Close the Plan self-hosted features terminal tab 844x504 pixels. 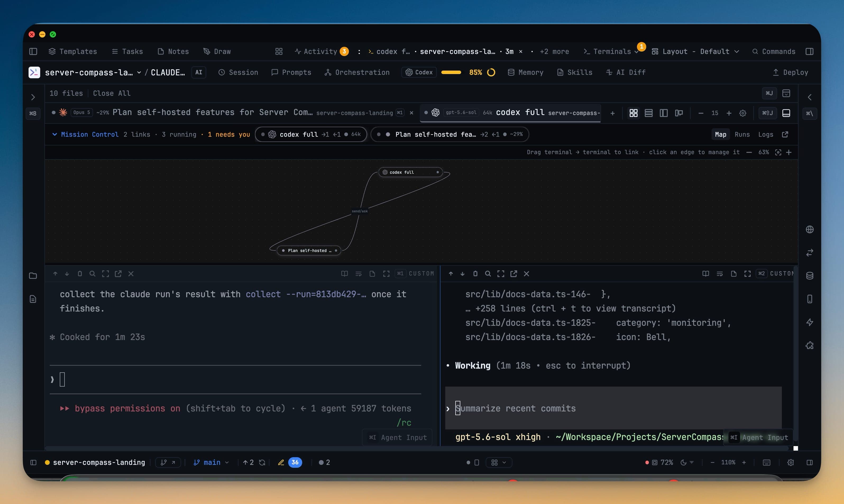click(x=411, y=113)
